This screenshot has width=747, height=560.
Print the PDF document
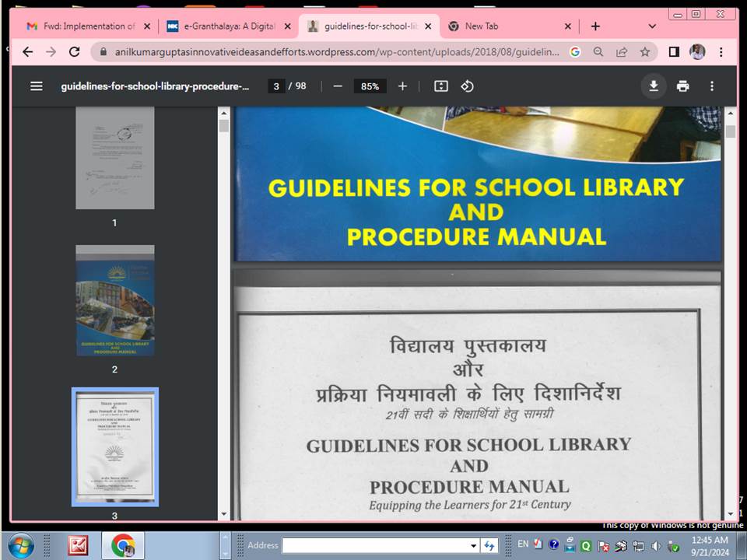coord(682,86)
